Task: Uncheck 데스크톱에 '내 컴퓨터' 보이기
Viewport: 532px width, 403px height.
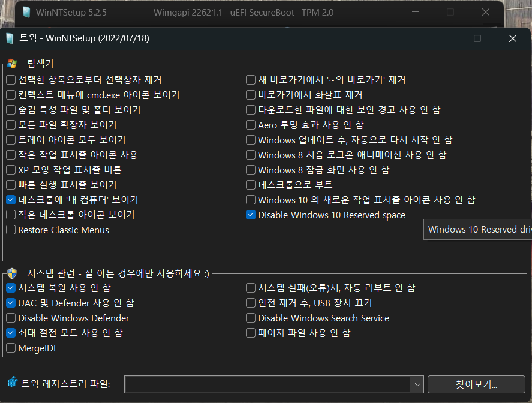Action: pyautogui.click(x=11, y=200)
